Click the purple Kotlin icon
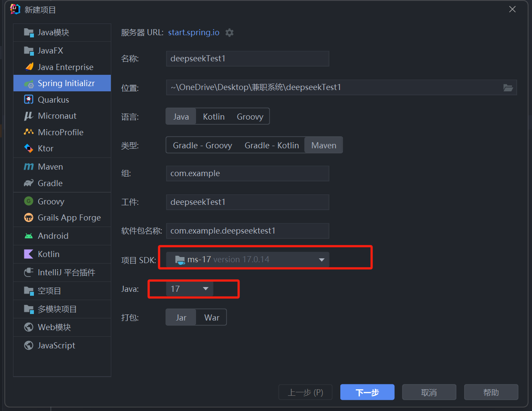532x411 pixels. click(29, 254)
